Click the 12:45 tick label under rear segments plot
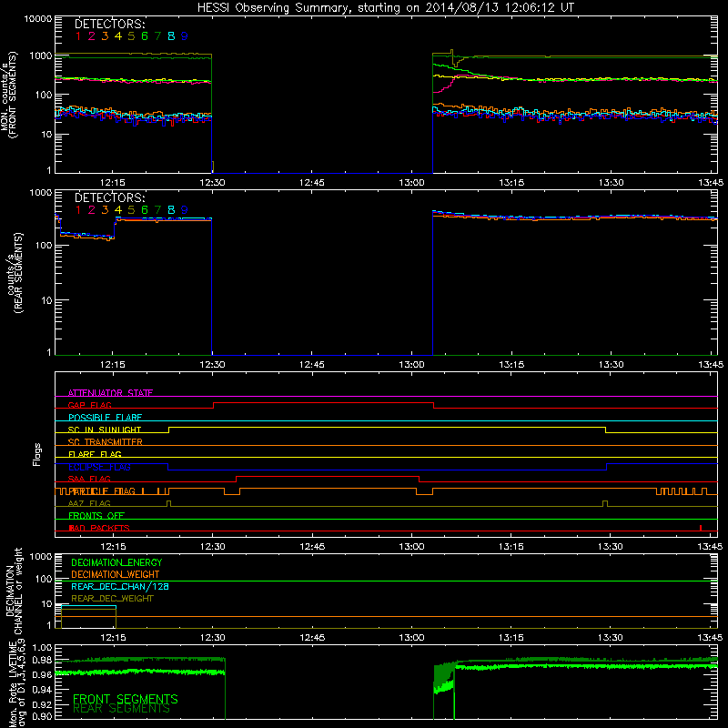The height and width of the screenshot is (728, 728). (x=311, y=365)
